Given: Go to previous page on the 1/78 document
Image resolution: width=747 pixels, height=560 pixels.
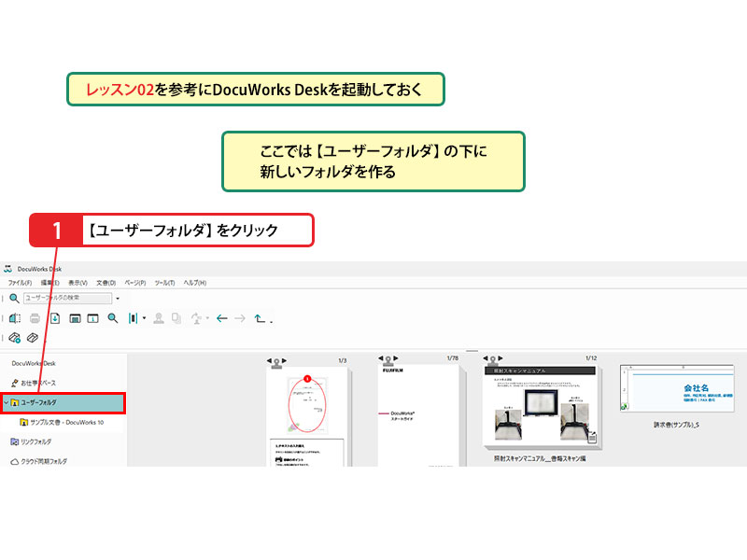Looking at the screenshot, I should pos(381,358).
